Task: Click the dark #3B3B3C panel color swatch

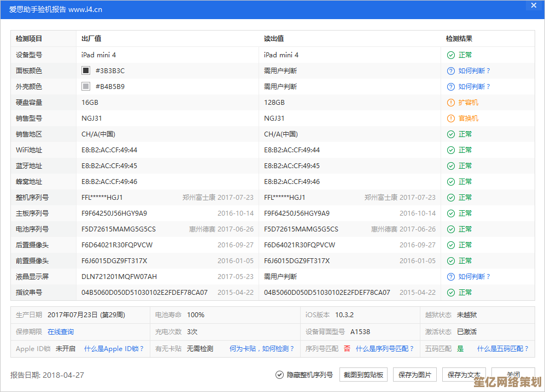Action: point(86,71)
